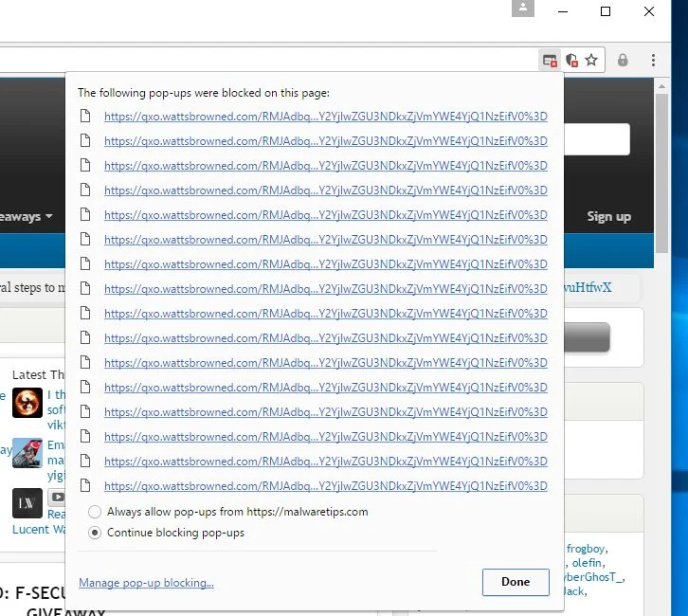Screen dimensions: 688x616
Task: Click the site search input field
Action: [x=597, y=139]
